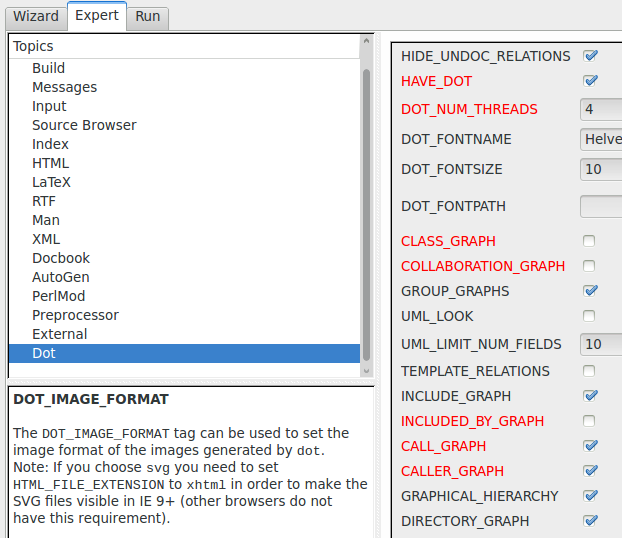Disable the GROUP_GRAPHS checkbox
The image size is (622, 538).
[590, 291]
